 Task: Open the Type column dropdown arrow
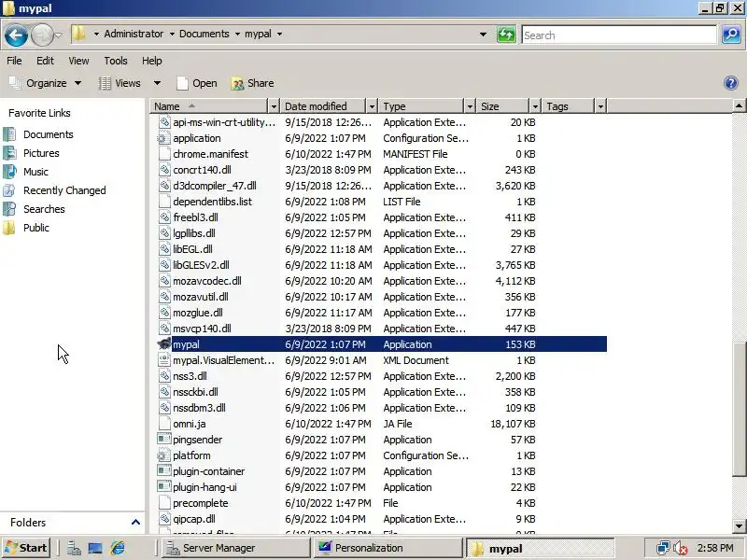pyautogui.click(x=470, y=106)
